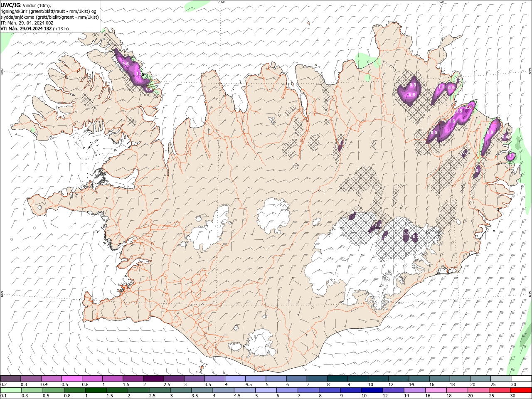Click the 15W longitude label
The image size is (532, 399).
click(440, 2)
